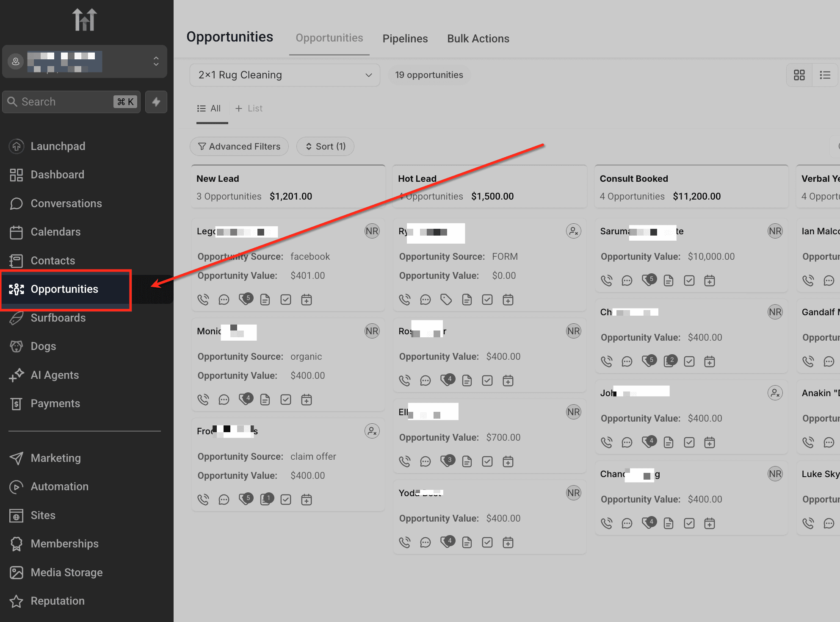The width and height of the screenshot is (840, 622).
Task: Click the 19 opportunities count badge
Action: click(429, 75)
